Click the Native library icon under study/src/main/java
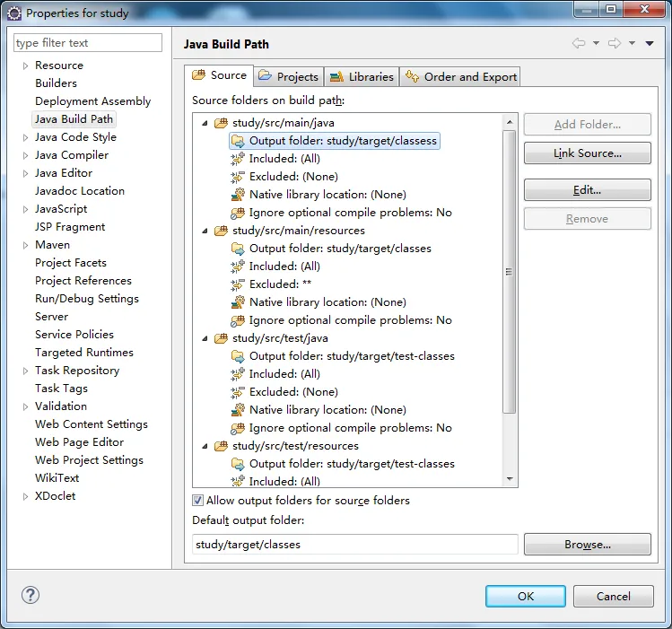 tap(238, 195)
